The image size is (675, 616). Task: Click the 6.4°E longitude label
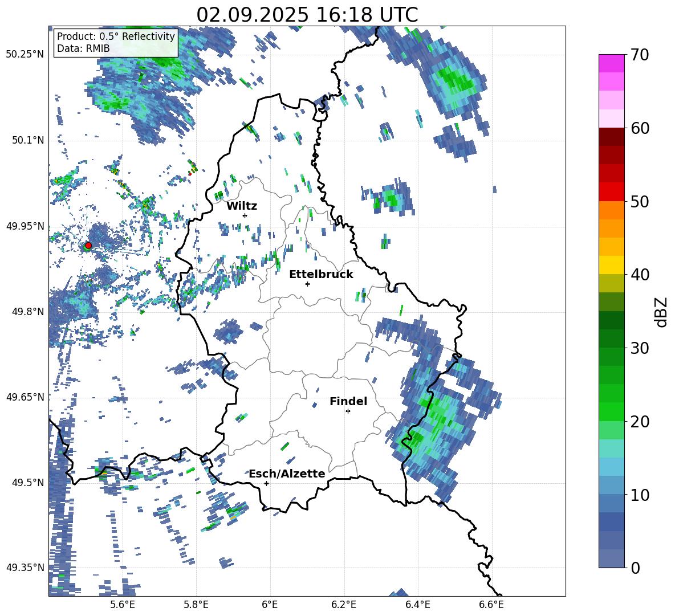coord(417,605)
